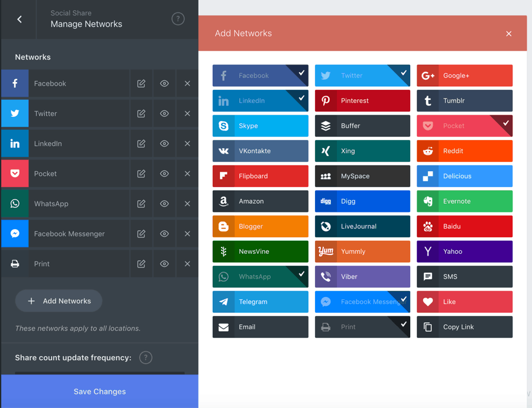The image size is (532, 408).
Task: Add the Like network
Action: coord(465,302)
